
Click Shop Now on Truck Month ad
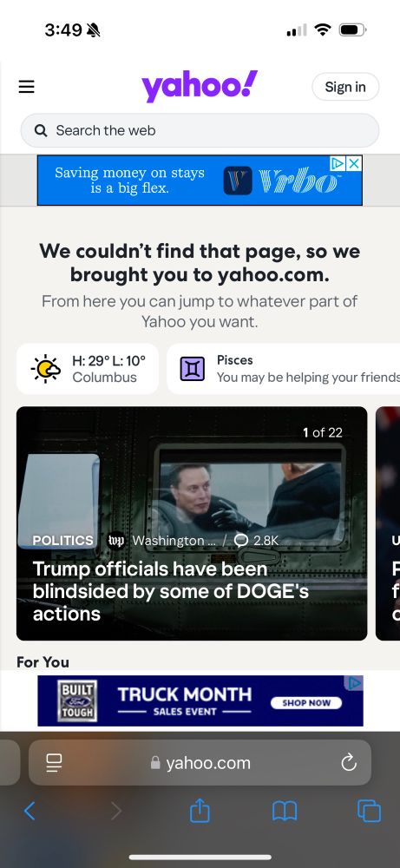(306, 702)
